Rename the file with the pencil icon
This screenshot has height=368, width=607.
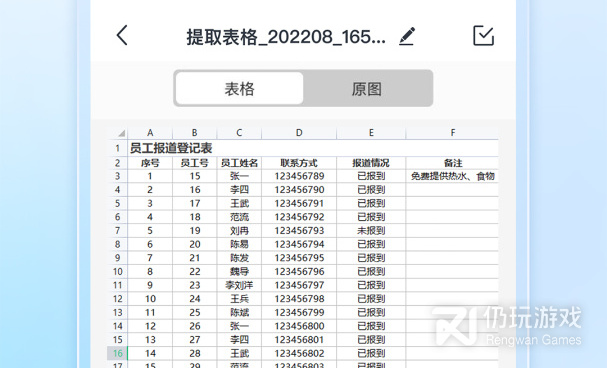point(407,36)
